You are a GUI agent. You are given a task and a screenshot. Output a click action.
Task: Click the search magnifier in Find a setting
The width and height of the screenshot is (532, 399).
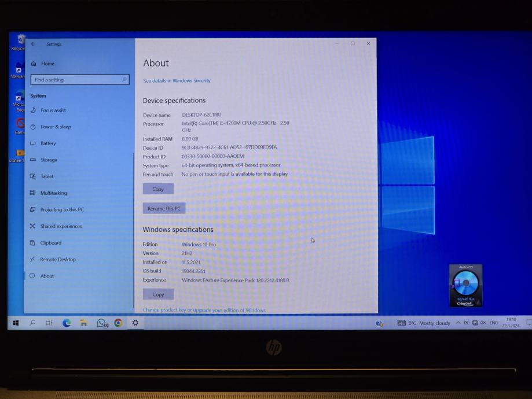pos(124,79)
